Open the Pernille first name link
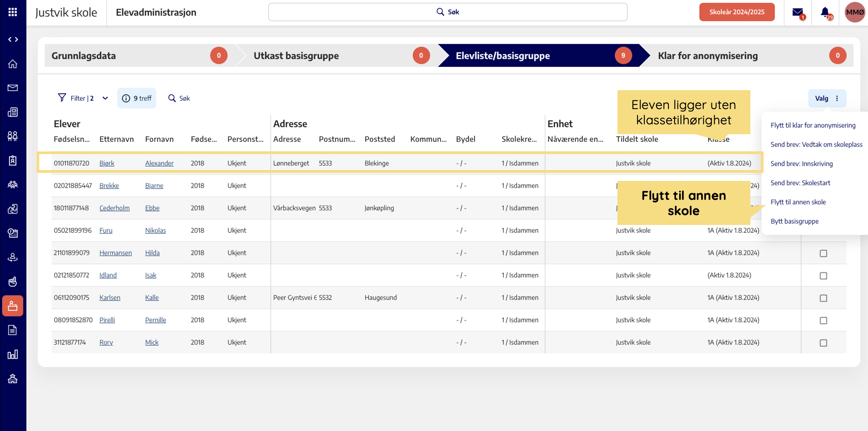This screenshot has height=431, width=868. point(155,320)
